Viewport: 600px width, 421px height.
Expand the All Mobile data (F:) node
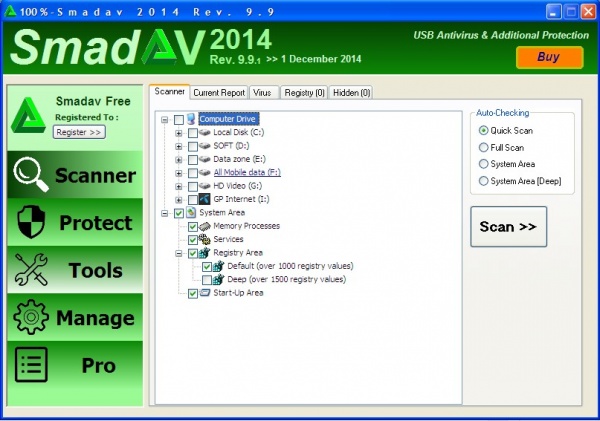click(x=179, y=173)
